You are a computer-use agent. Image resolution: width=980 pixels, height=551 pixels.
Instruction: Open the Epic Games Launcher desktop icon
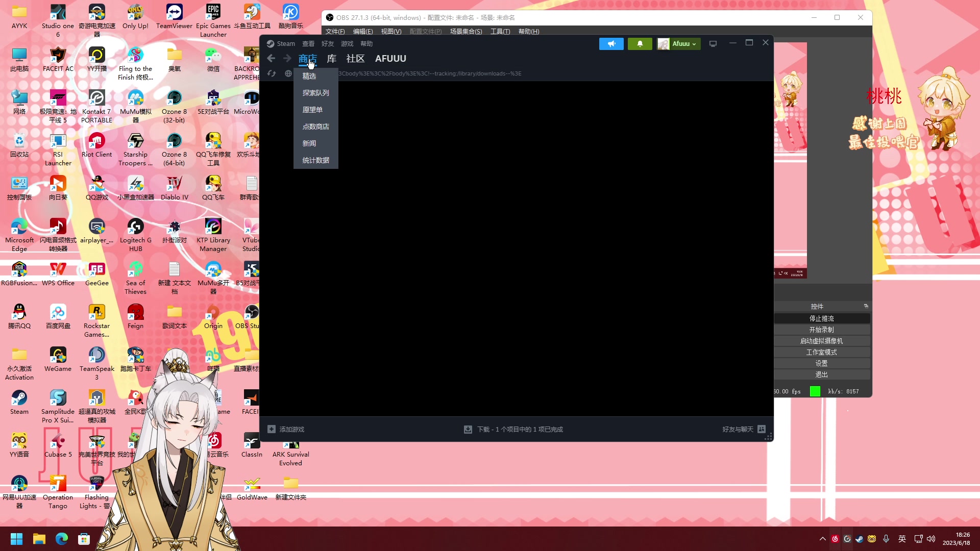pos(213,21)
